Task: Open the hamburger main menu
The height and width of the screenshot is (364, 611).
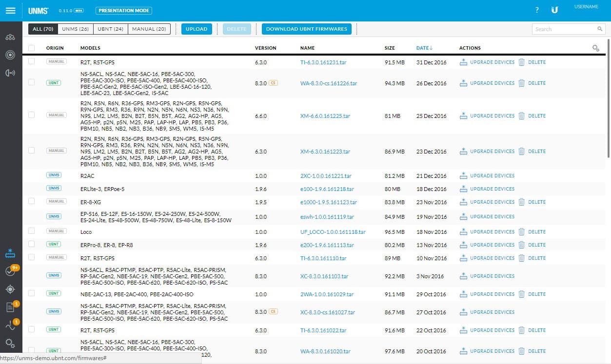Action: click(x=10, y=10)
